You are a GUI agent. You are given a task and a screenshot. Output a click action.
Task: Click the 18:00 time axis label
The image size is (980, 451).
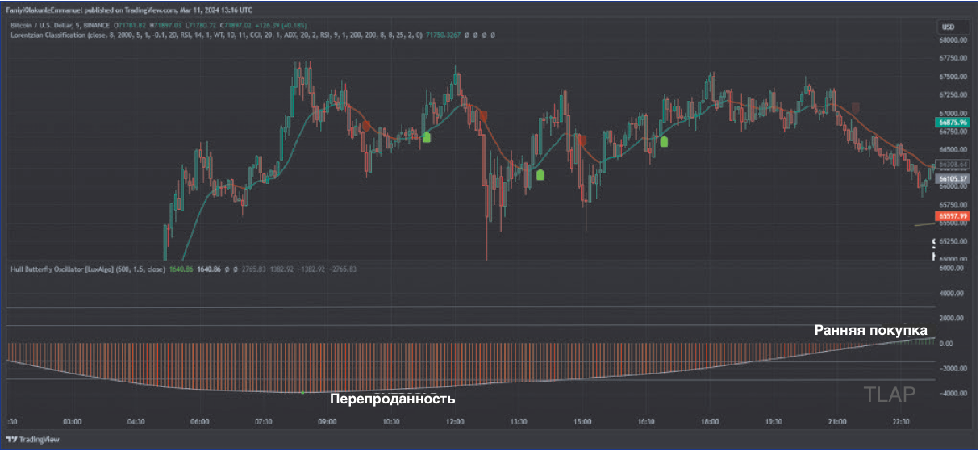tap(710, 421)
